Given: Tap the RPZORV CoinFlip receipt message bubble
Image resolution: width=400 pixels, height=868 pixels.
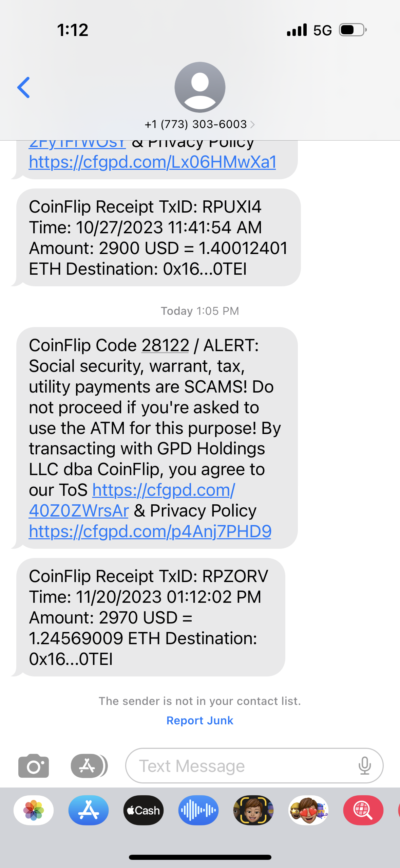Looking at the screenshot, I should (150, 617).
